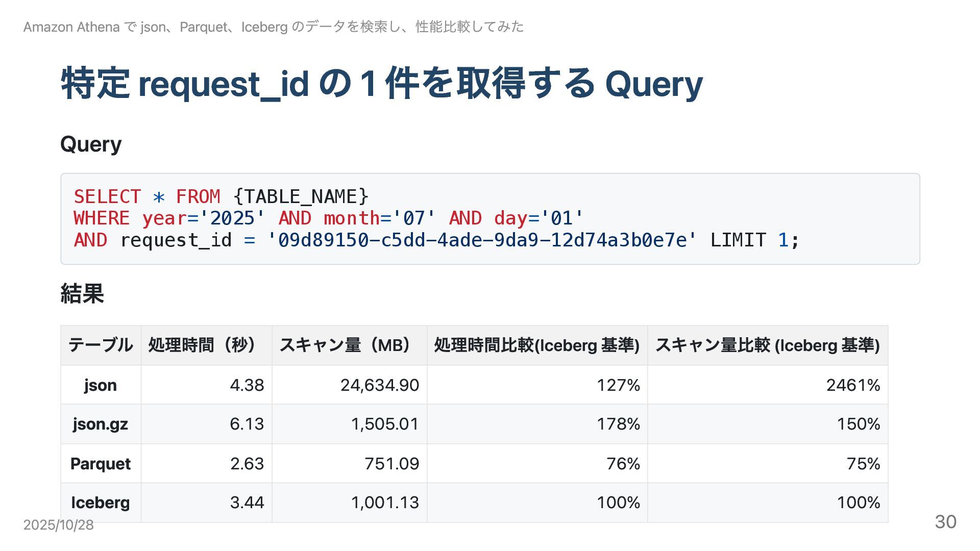Click the SELECT keyword in the code block

[107, 196]
